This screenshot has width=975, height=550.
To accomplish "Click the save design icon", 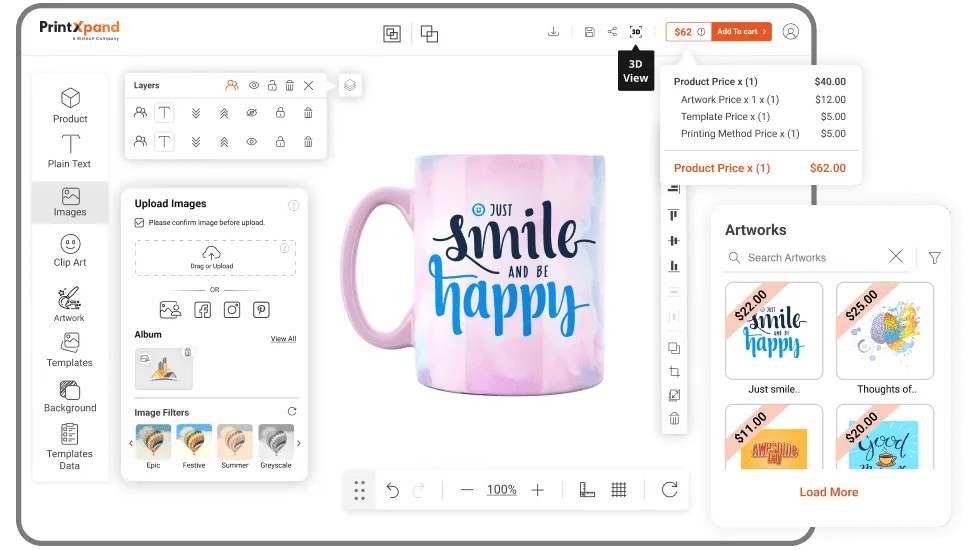I will pos(589,32).
